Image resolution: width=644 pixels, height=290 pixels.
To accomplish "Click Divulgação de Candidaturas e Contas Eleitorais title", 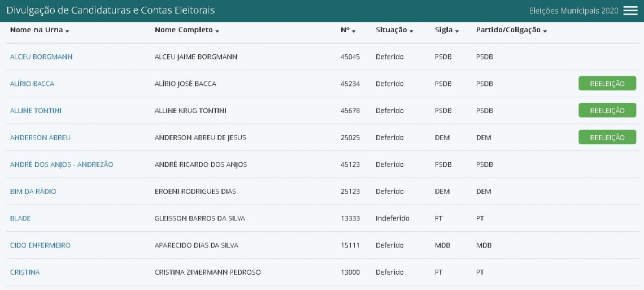I will [x=111, y=10].
